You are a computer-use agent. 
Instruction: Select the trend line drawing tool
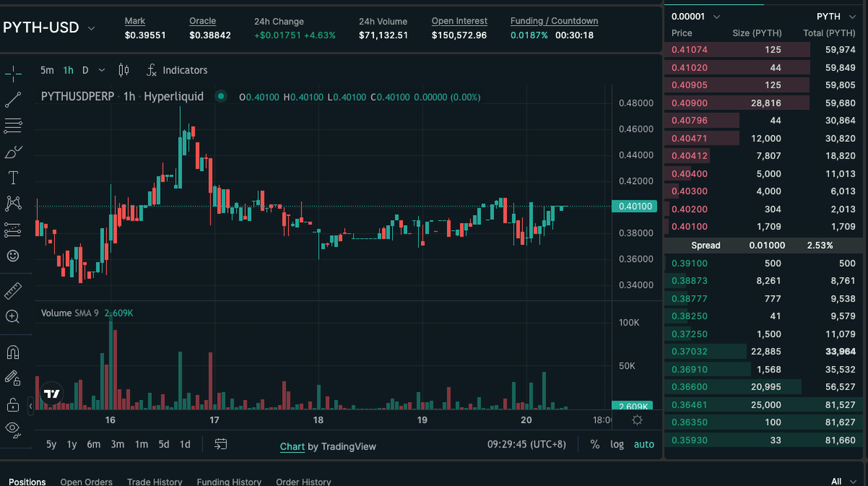(x=13, y=100)
